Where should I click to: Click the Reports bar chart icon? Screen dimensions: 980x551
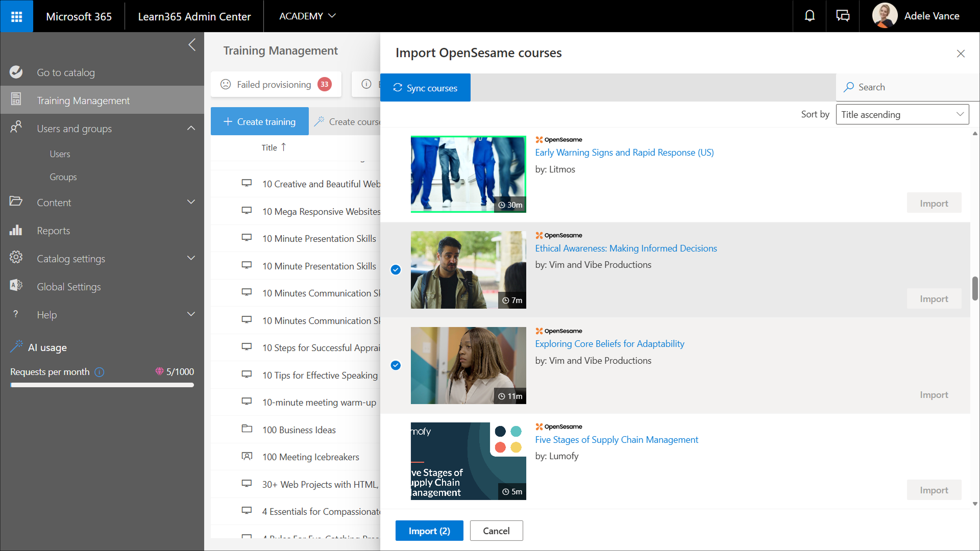(16, 231)
